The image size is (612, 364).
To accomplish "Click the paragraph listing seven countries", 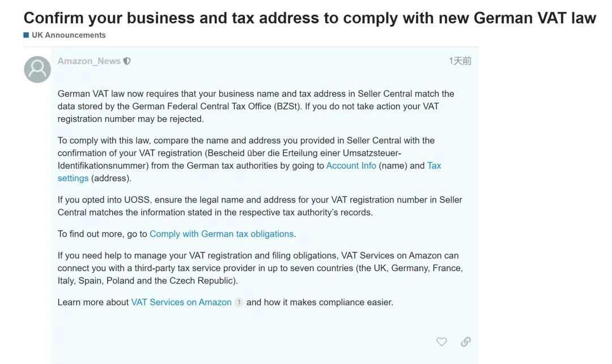I will coord(260,268).
